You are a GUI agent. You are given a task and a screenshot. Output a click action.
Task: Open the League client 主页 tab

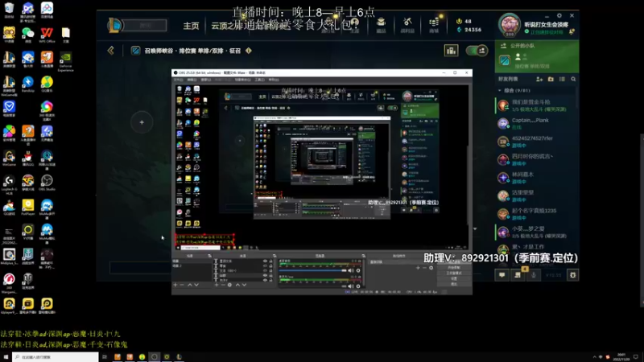click(191, 26)
